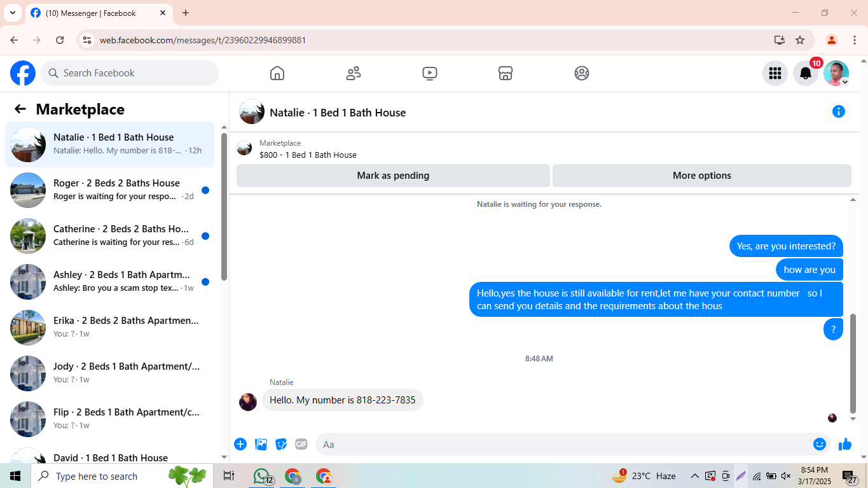Click the Facebook logo
Screen dimensions: 868x488
pos(23,73)
